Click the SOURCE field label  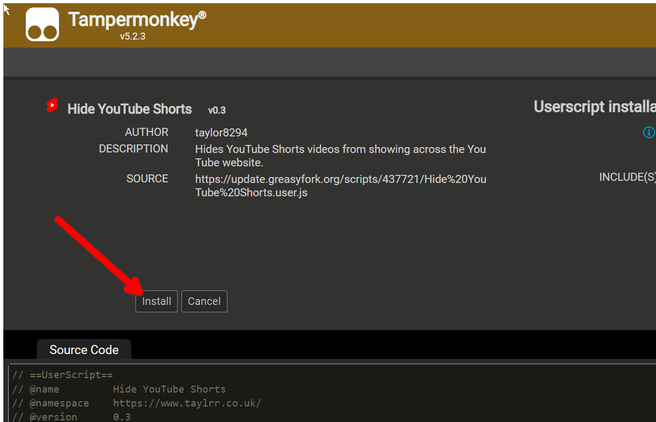click(147, 179)
